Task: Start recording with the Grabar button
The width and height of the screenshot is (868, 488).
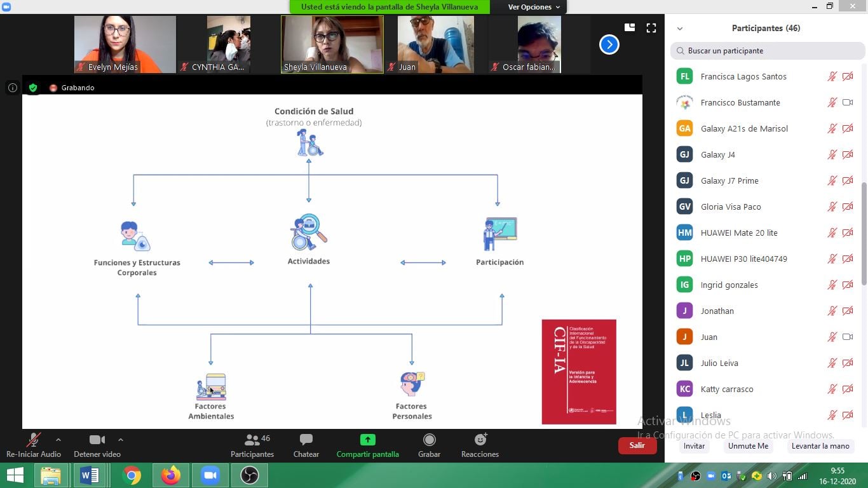Action: (x=429, y=440)
